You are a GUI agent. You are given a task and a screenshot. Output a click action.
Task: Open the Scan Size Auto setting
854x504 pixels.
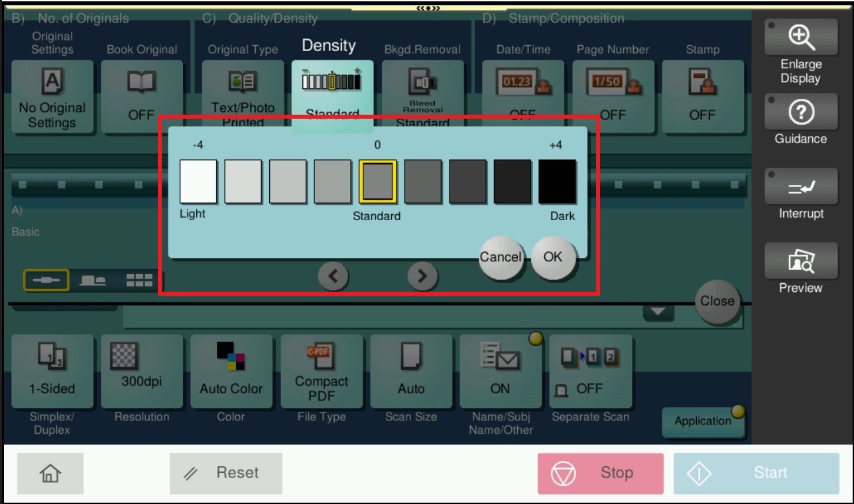point(411,371)
